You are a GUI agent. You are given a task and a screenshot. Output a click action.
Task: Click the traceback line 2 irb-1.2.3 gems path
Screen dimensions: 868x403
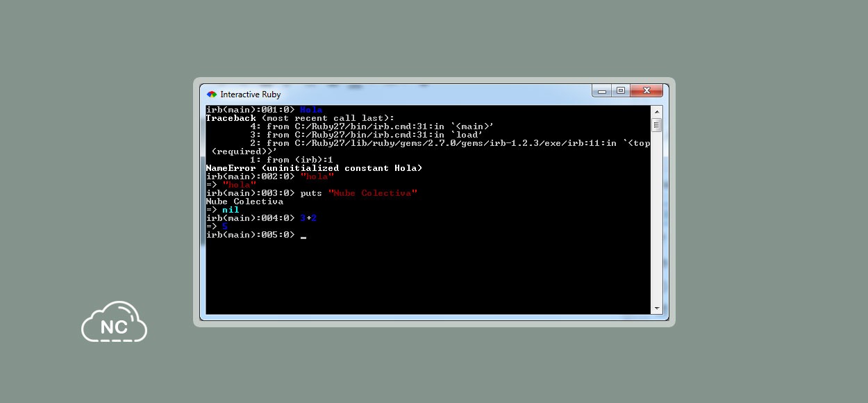(x=428, y=147)
